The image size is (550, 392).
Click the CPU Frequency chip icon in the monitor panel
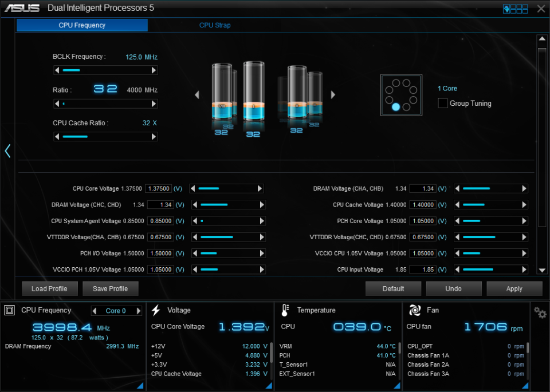10,310
